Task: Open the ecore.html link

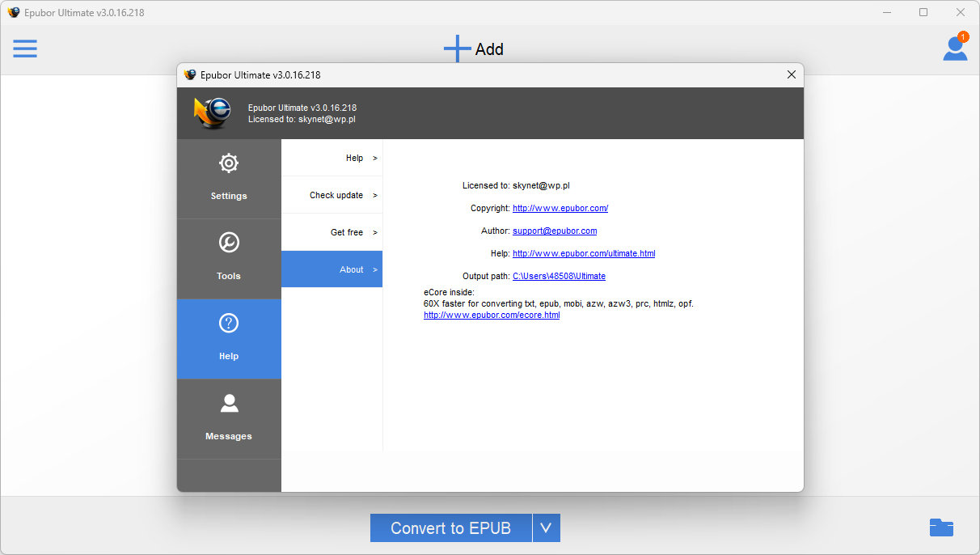Action: click(x=492, y=315)
